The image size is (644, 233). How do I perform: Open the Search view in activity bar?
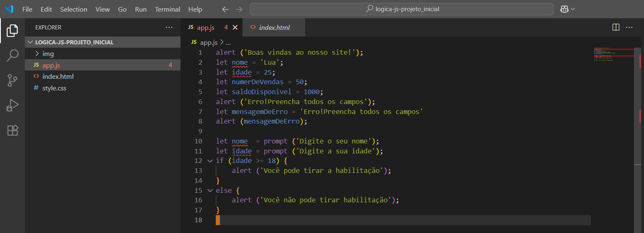click(12, 56)
